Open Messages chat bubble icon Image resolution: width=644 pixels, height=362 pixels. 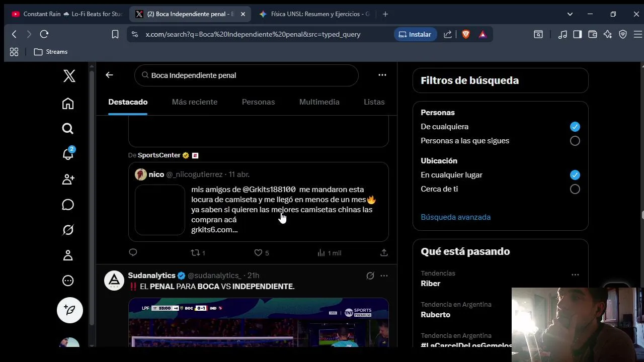(x=68, y=205)
